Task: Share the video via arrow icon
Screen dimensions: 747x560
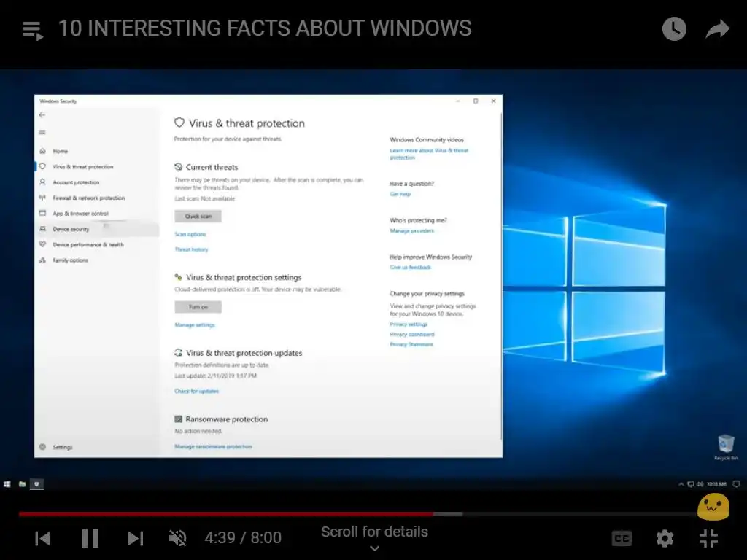Action: pos(718,28)
